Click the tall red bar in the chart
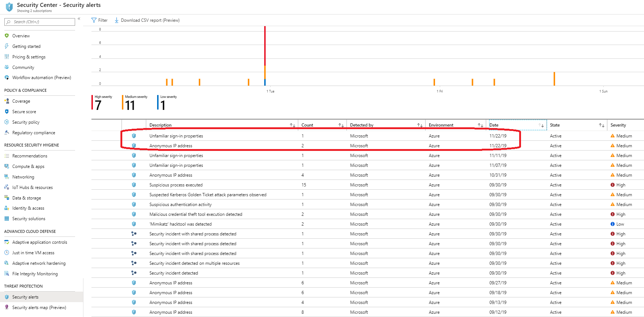The width and height of the screenshot is (644, 317). coord(265,45)
